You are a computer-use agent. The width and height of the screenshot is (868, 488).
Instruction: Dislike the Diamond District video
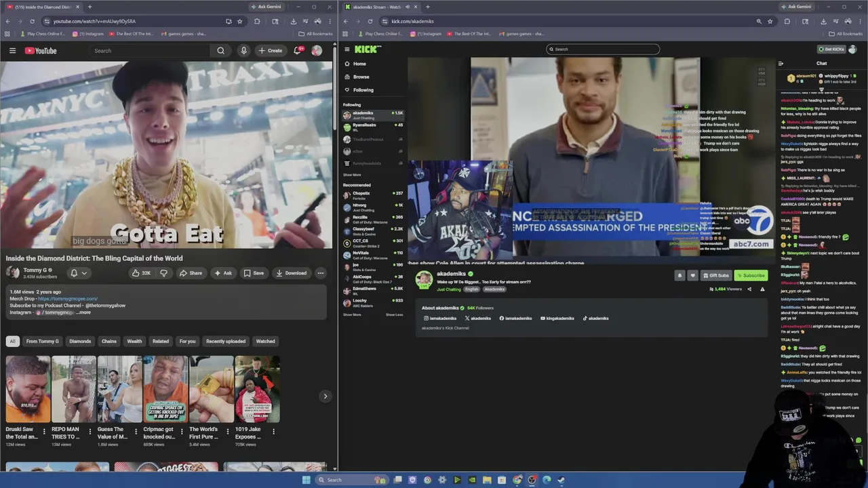pos(163,273)
